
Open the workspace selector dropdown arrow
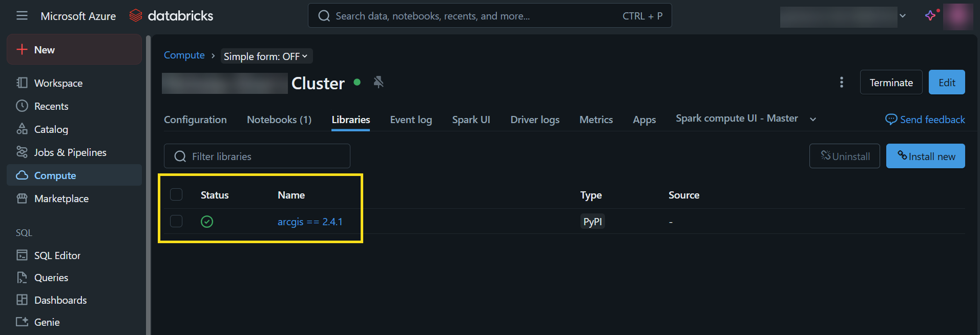pyautogui.click(x=903, y=16)
